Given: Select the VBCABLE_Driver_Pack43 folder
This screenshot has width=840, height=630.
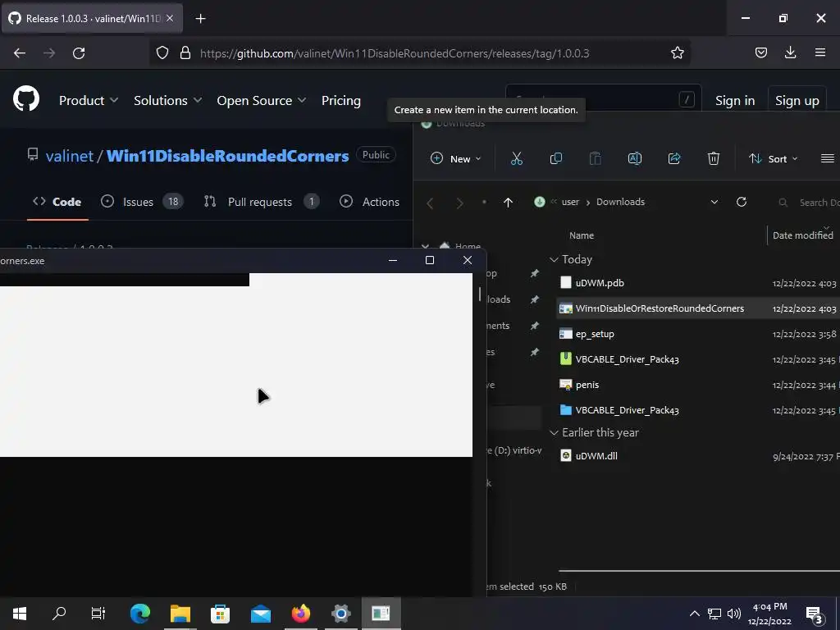Looking at the screenshot, I should coord(698,410).
